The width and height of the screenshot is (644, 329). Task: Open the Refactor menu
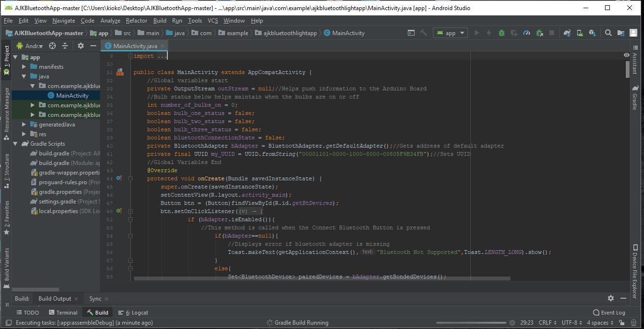coord(137,21)
